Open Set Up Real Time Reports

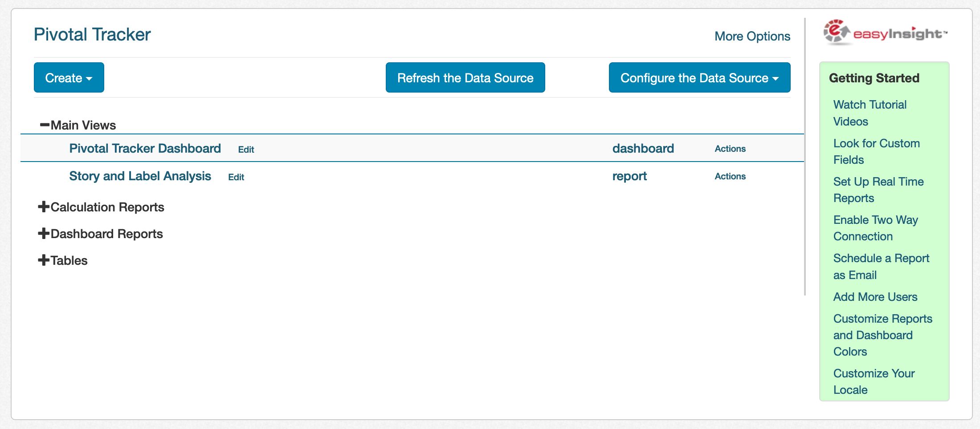point(878,190)
